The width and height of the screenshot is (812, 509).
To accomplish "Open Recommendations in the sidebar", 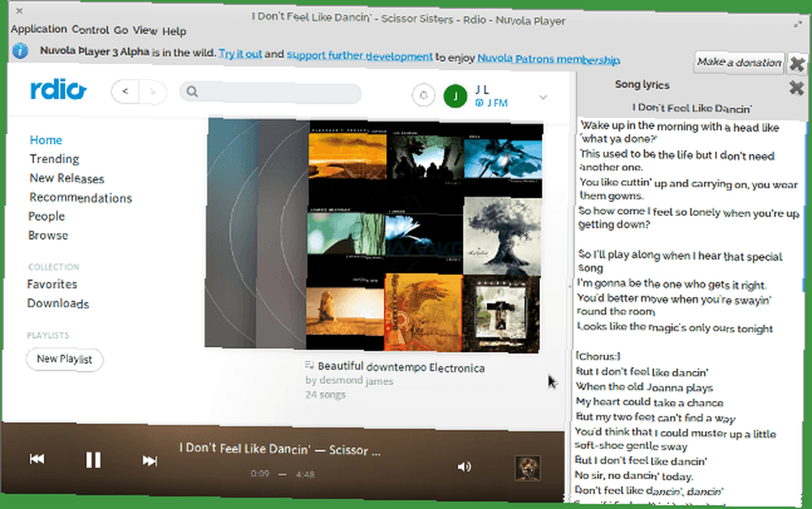I will tap(80, 198).
